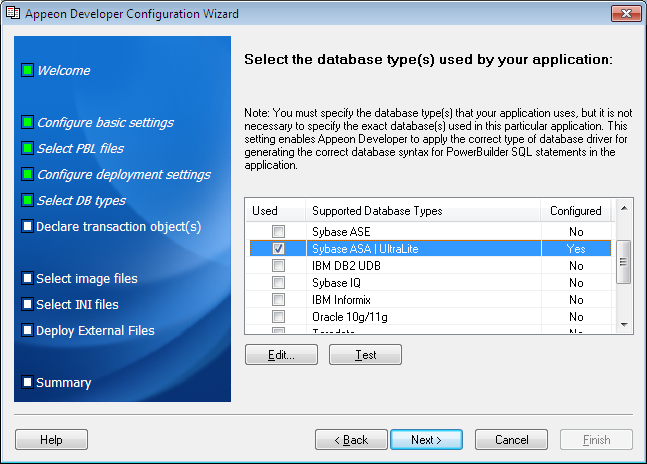Image resolution: width=647 pixels, height=464 pixels.
Task: Click the Edit... button
Action: pyautogui.click(x=281, y=355)
